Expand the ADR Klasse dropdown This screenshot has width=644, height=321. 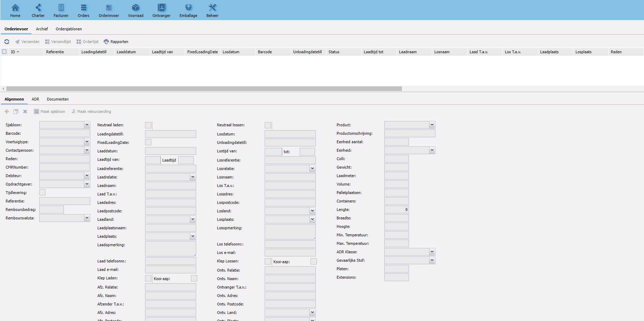pos(432,252)
